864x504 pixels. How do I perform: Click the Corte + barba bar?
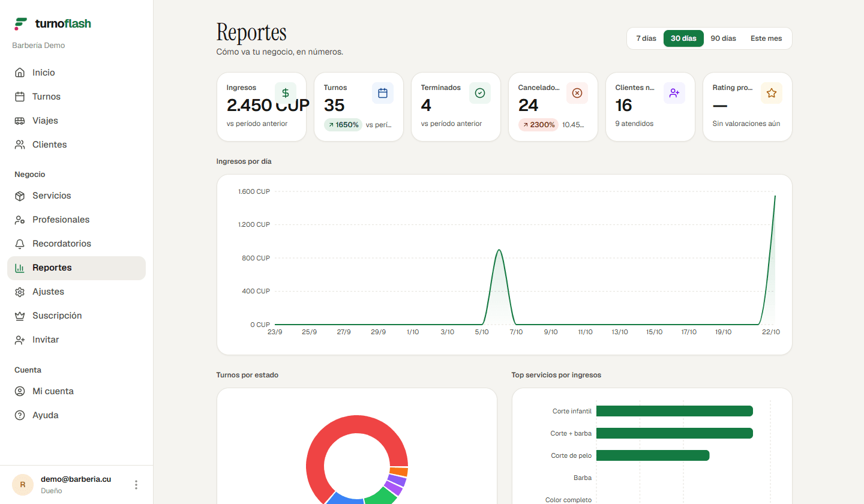674,433
